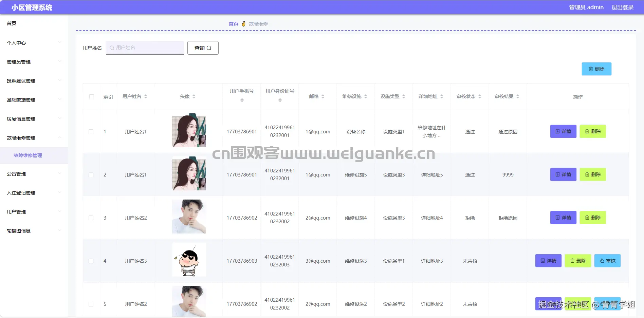The image size is (644, 318).
Task: Expand the 轮播图信息 sidebar menu
Action: (34, 231)
